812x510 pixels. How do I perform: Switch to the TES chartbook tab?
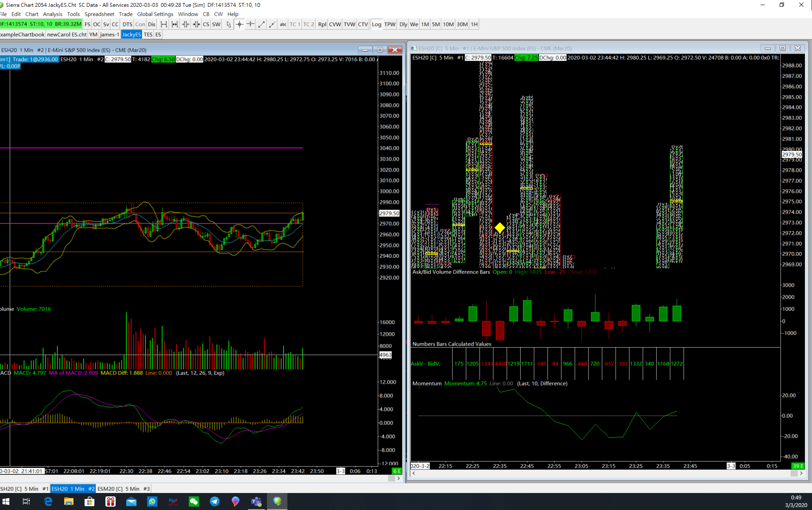[148, 34]
